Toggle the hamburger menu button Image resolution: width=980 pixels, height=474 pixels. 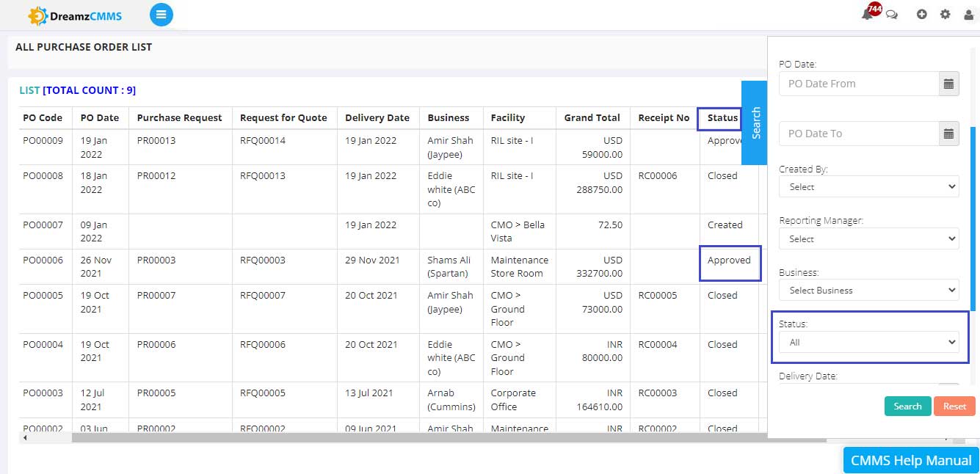[x=161, y=15]
